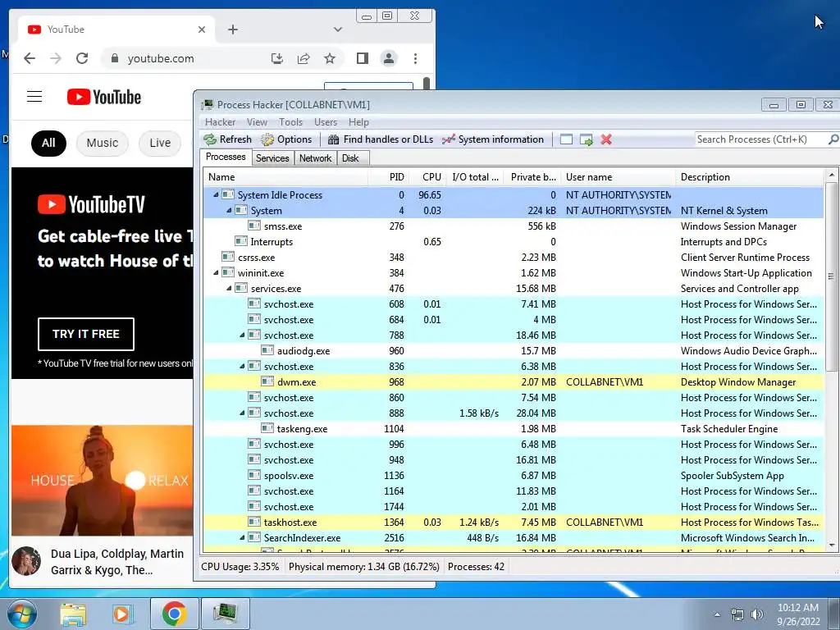Select the csrss.exe process row

coord(514,257)
